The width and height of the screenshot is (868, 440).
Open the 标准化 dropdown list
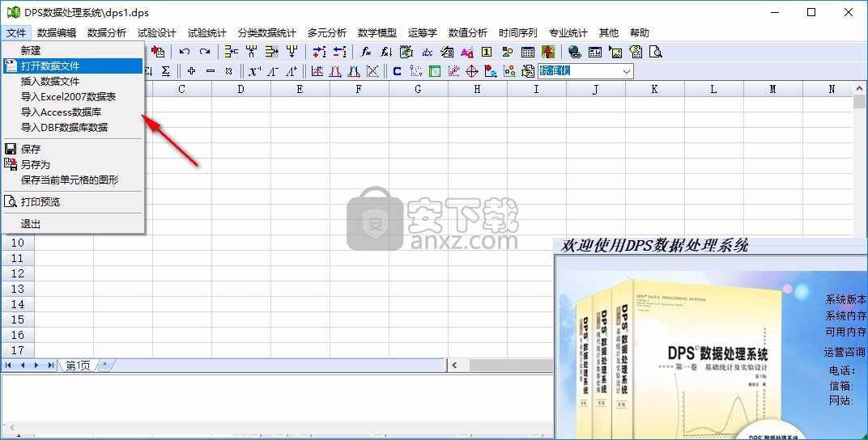click(x=627, y=71)
